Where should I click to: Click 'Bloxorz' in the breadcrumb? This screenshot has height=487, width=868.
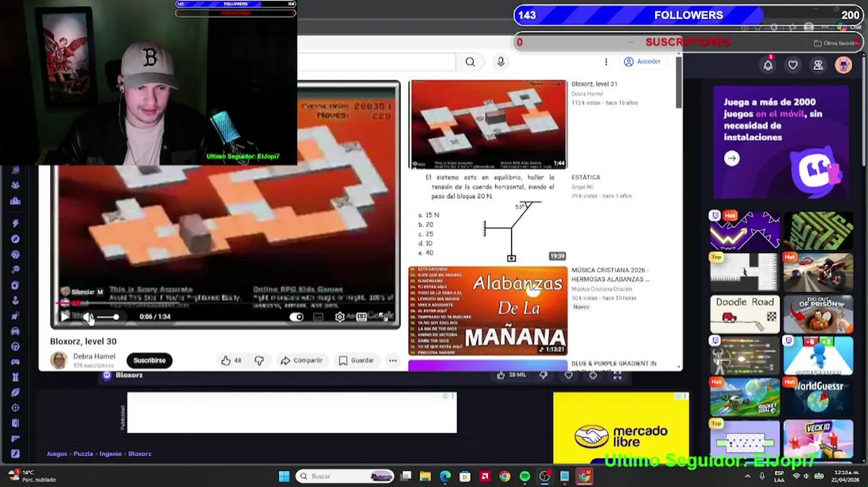pos(139,454)
